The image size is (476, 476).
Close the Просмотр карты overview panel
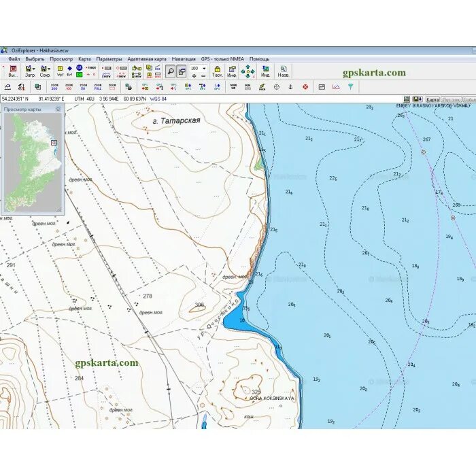click(58, 109)
